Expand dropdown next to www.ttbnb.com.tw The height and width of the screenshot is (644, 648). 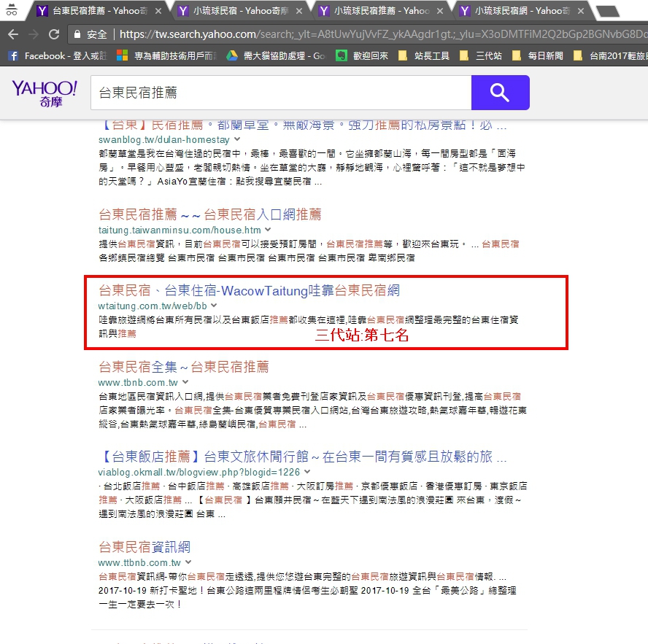point(188,562)
